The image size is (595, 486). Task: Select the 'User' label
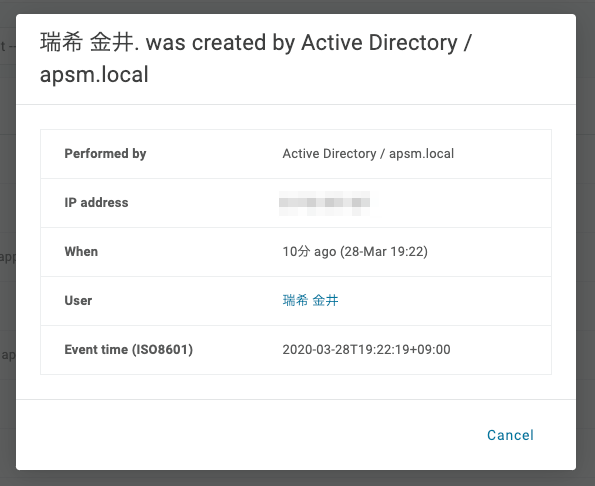click(x=78, y=300)
